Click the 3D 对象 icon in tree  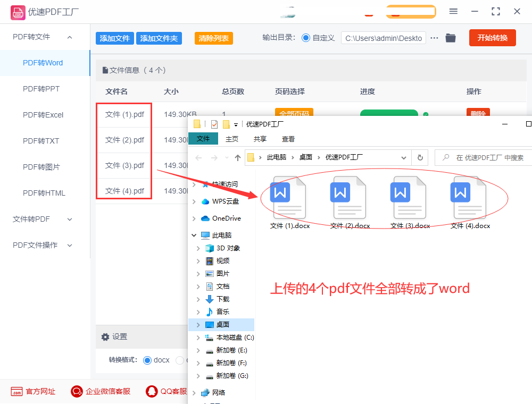pos(210,248)
